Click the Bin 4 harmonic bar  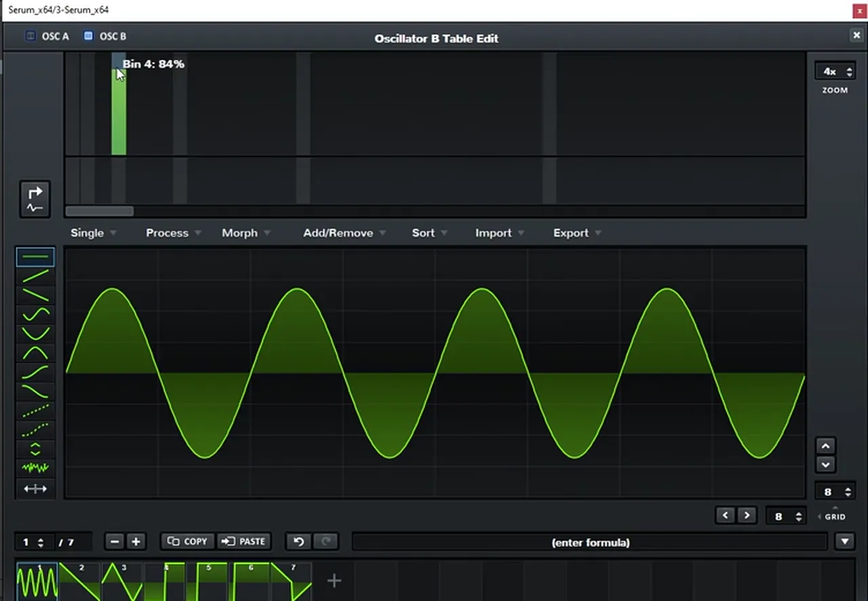pyautogui.click(x=119, y=112)
